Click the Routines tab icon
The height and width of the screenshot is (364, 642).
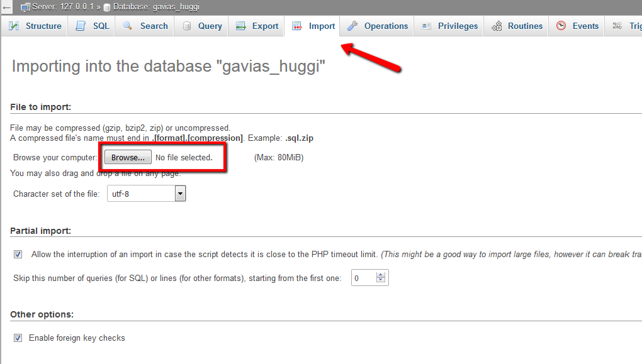coord(497,26)
